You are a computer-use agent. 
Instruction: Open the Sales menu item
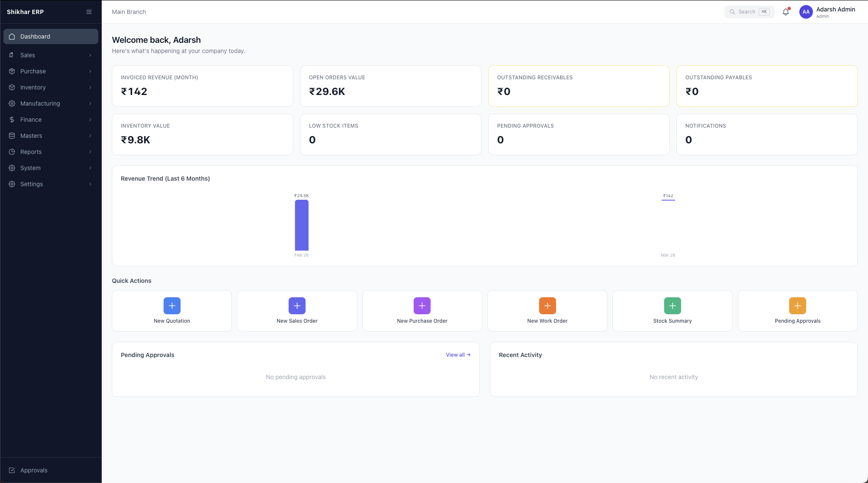point(51,55)
